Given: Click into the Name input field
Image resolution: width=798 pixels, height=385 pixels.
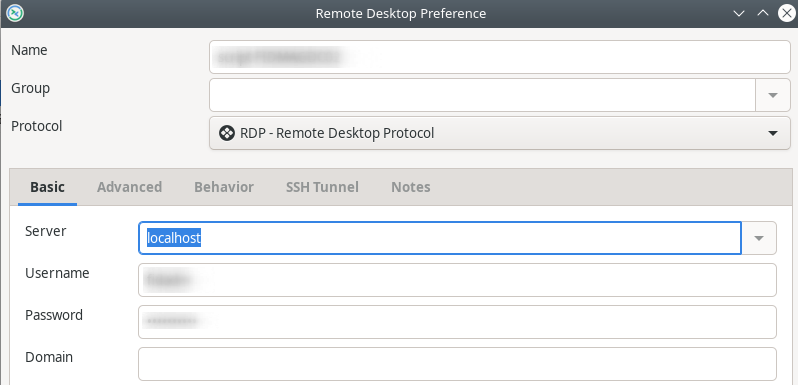Looking at the screenshot, I should [x=500, y=57].
